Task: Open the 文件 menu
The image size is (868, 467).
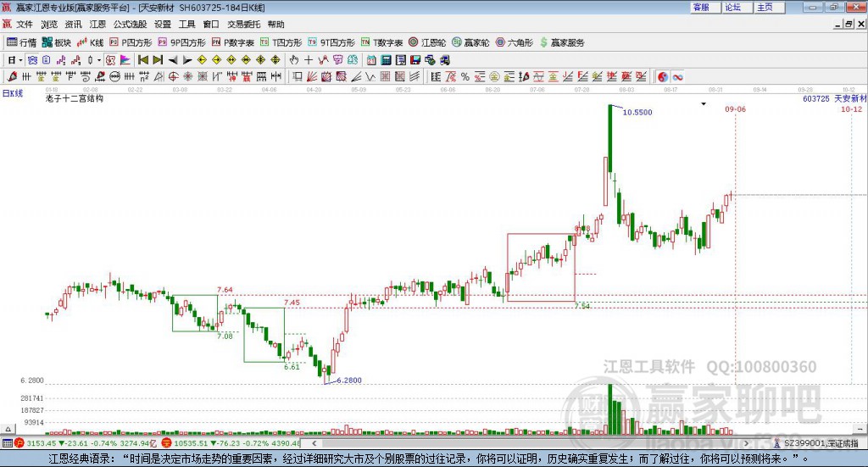Action: click(x=25, y=25)
